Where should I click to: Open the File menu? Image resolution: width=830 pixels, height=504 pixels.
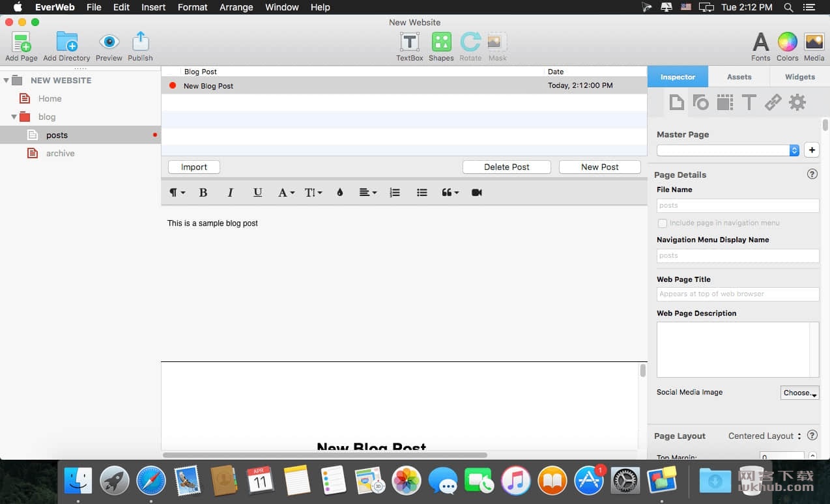click(x=94, y=7)
